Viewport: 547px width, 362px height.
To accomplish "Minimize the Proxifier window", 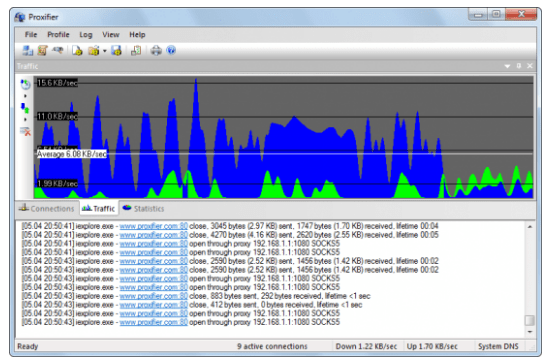I will 478,15.
